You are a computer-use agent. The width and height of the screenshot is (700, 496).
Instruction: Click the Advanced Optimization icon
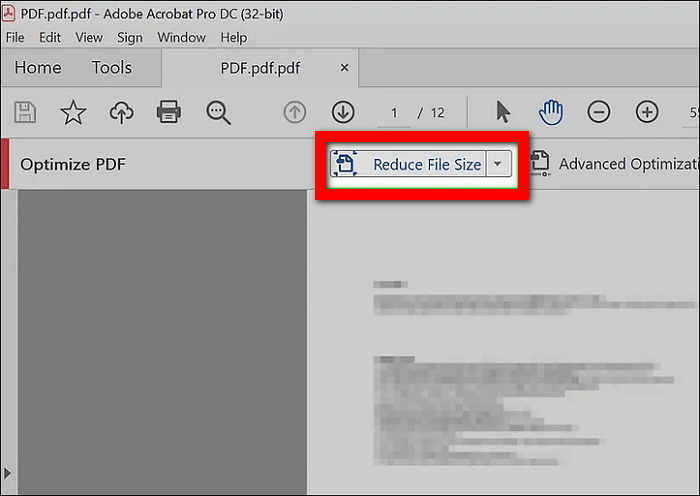pos(540,163)
